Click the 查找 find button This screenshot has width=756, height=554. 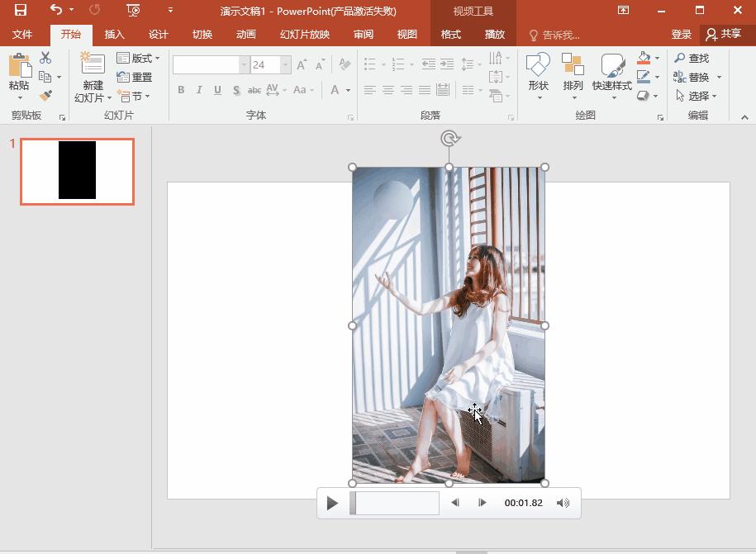692,58
